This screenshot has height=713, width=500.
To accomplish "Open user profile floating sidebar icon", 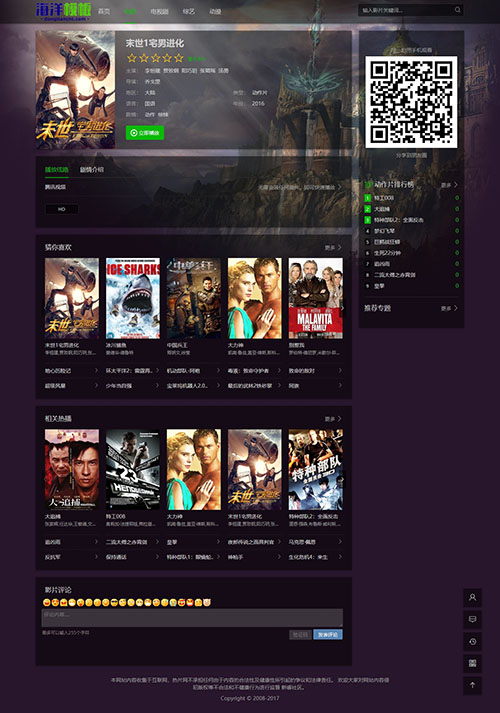I will [x=472, y=598].
